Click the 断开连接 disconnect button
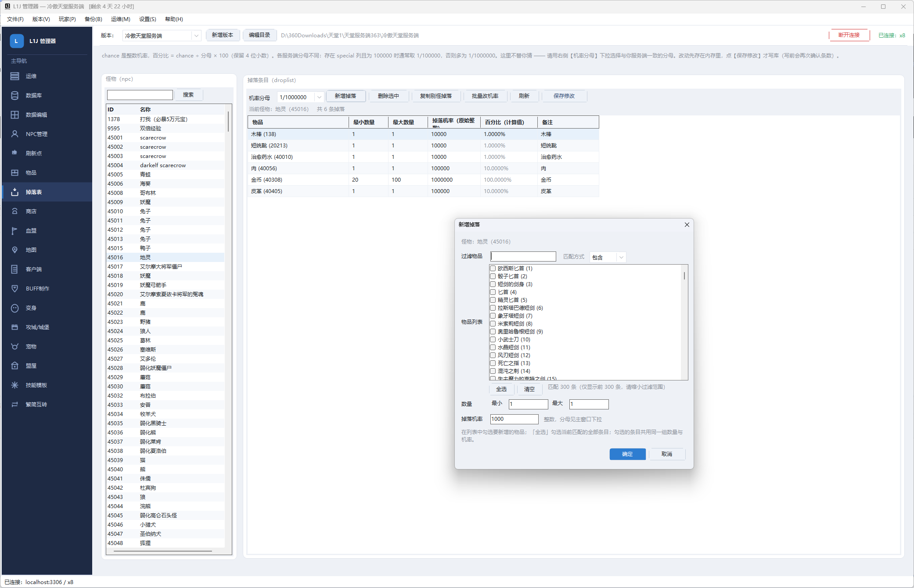914x588 pixels. click(849, 35)
